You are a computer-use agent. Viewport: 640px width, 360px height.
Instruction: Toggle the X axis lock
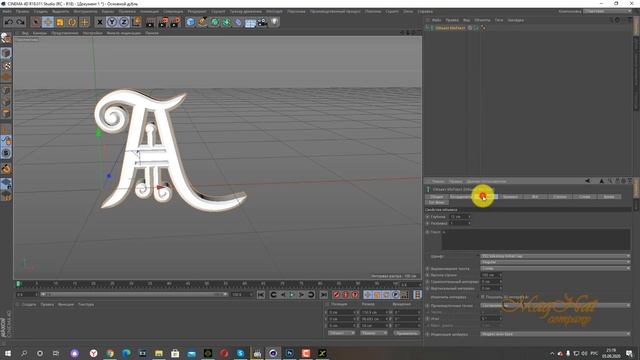click(x=100, y=22)
